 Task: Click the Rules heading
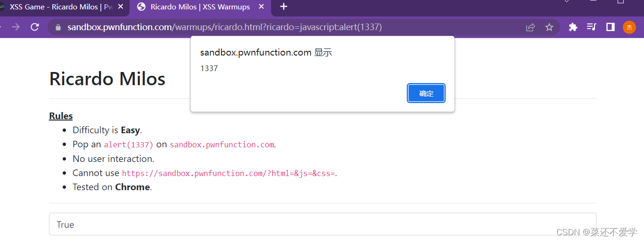[x=61, y=116]
